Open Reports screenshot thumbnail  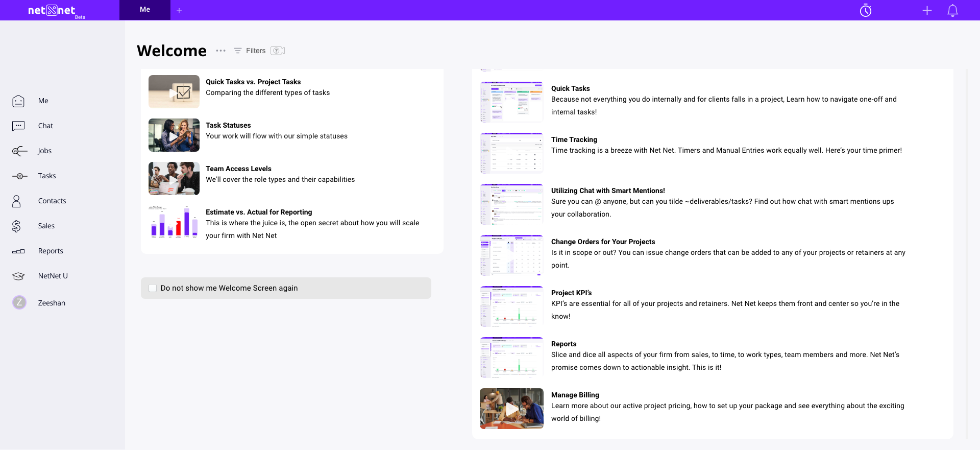[x=511, y=358]
